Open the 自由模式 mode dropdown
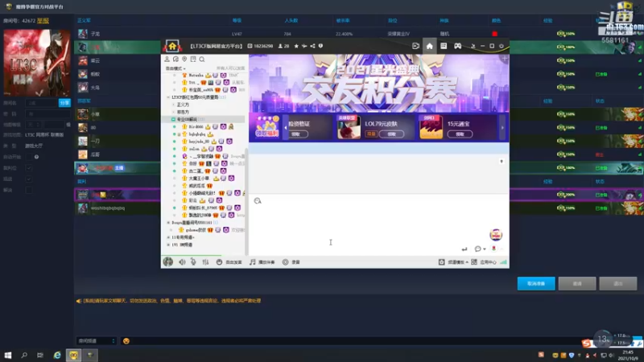Screen dimensions: 644x362 pyautogui.click(x=175, y=68)
